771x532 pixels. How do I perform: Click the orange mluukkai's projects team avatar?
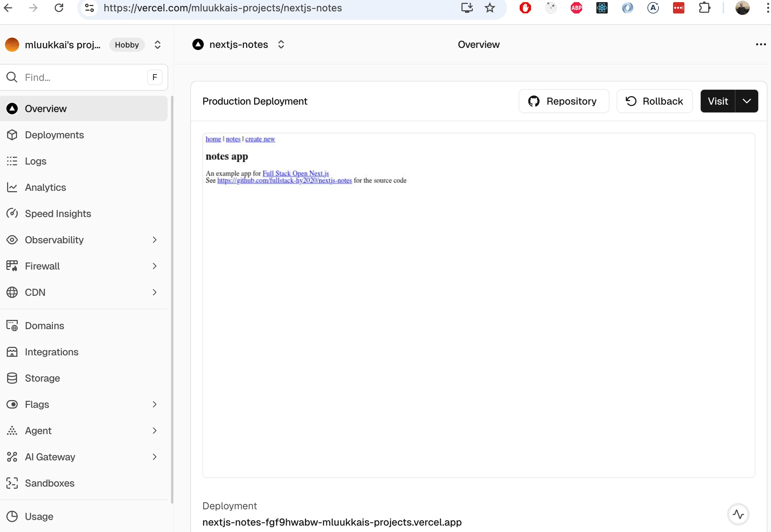coord(12,45)
